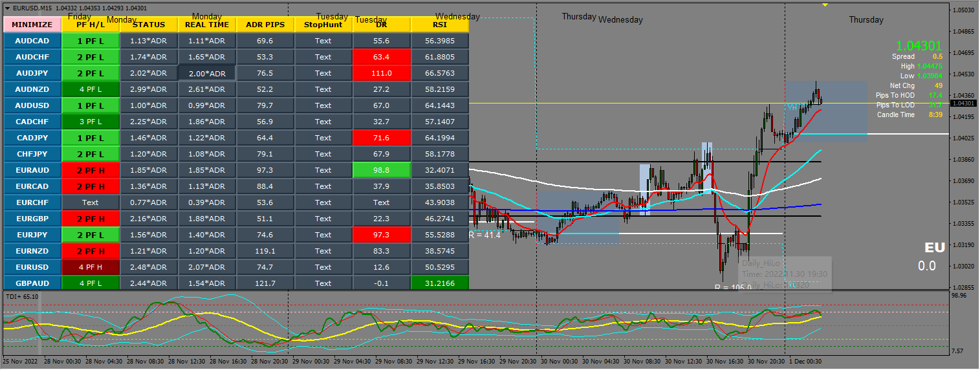Image resolution: width=980 pixels, height=370 pixels.
Task: Click the StopHunt column header
Action: (323, 25)
